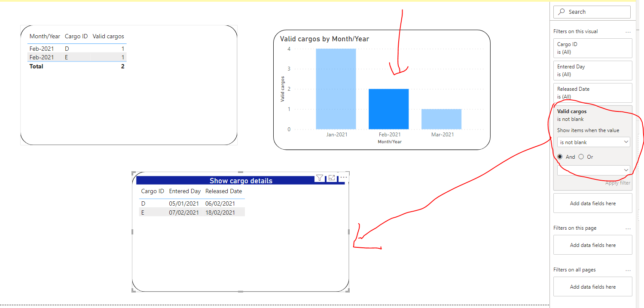Click the Apply filter link
The width and height of the screenshot is (644, 308).
click(x=618, y=183)
